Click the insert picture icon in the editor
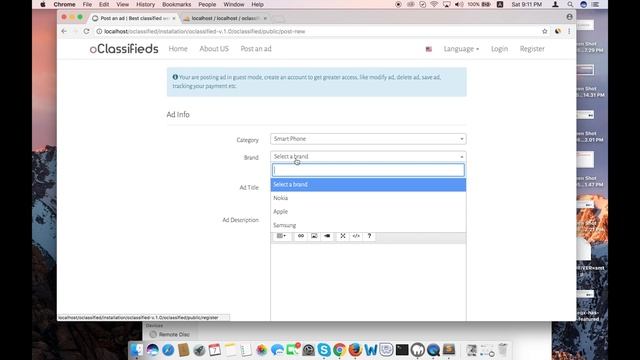Viewport: 640px width, 360px height. (314, 236)
